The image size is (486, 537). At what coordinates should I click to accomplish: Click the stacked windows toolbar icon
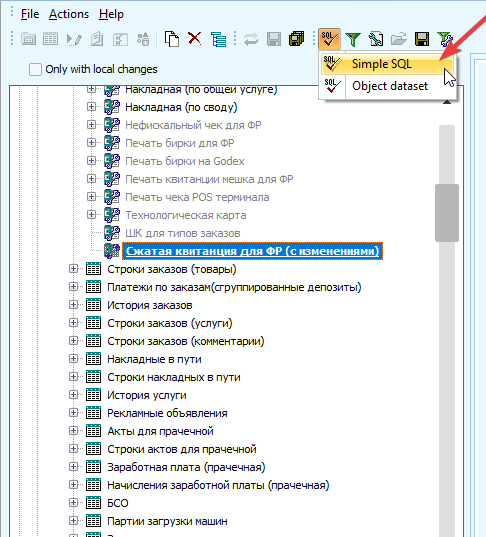[x=297, y=39]
